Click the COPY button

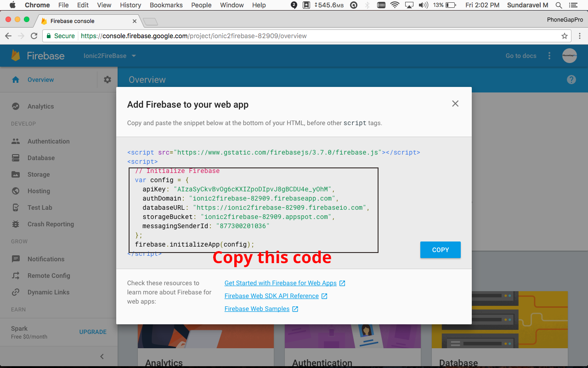441,250
